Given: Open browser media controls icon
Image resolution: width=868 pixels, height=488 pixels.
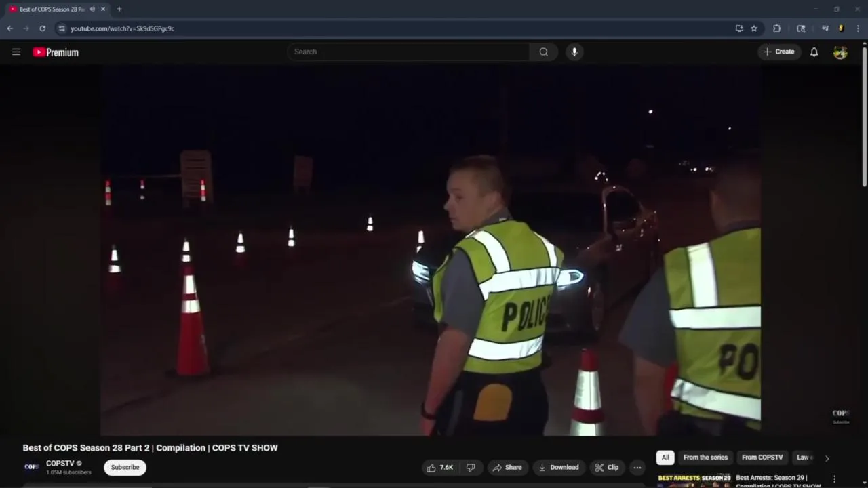Looking at the screenshot, I should [825, 28].
